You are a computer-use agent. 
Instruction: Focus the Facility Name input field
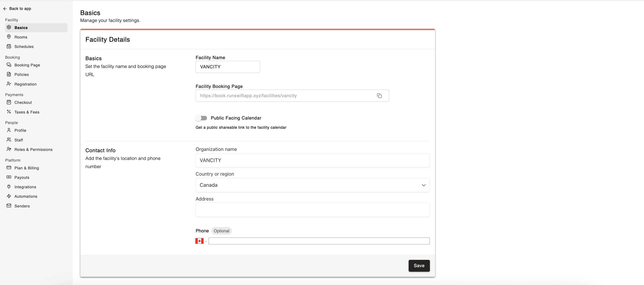(x=227, y=67)
